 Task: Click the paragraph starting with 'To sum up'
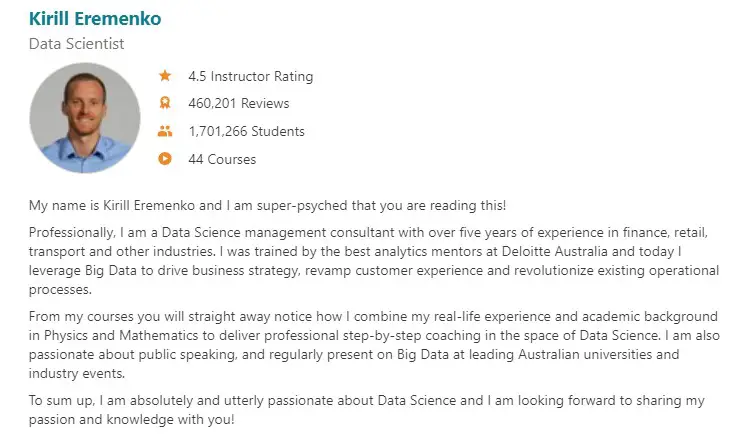click(x=366, y=410)
